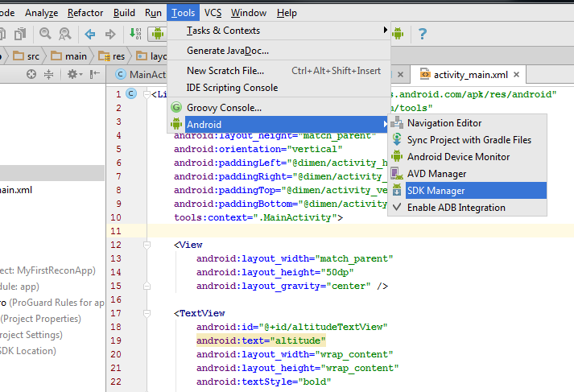Click the Groovy Console green icon
Image resolution: width=574 pixels, height=392 pixels.
[x=176, y=107]
